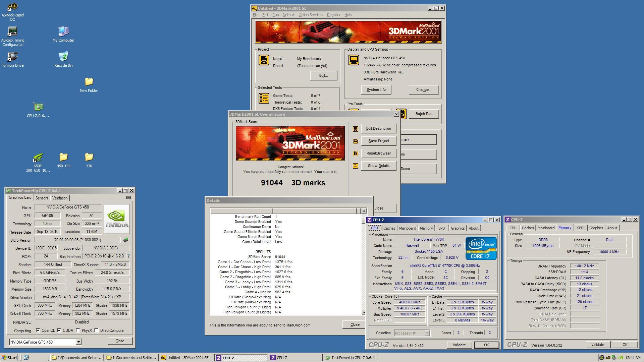This screenshot has height=362, width=644.
Task: Click the taskbar clock showing 12:41 AM
Action: click(633, 358)
